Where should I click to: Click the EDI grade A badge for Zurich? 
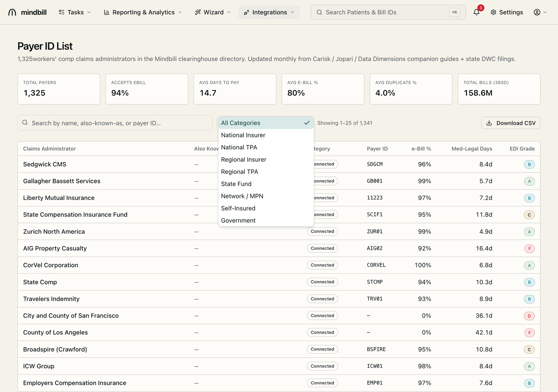coord(529,232)
